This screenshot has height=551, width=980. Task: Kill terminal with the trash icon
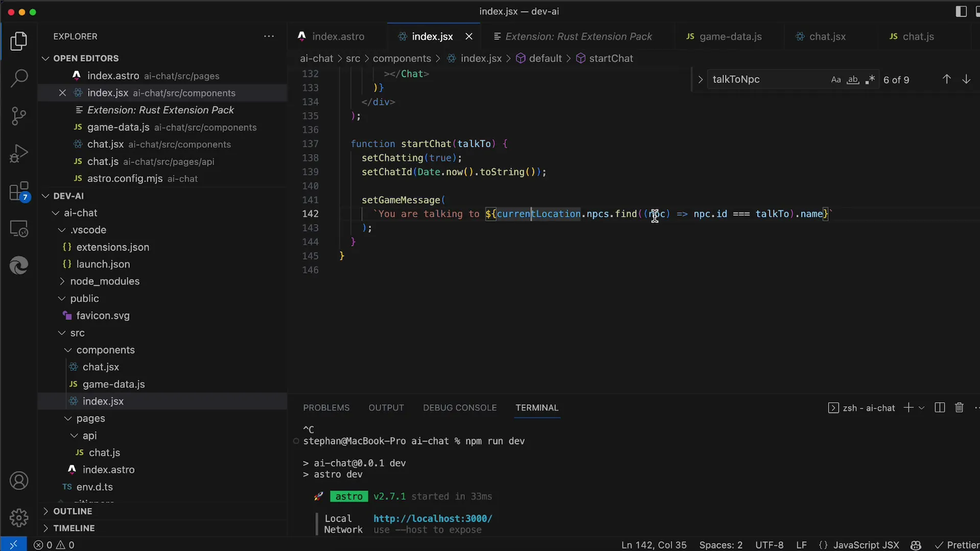(959, 407)
